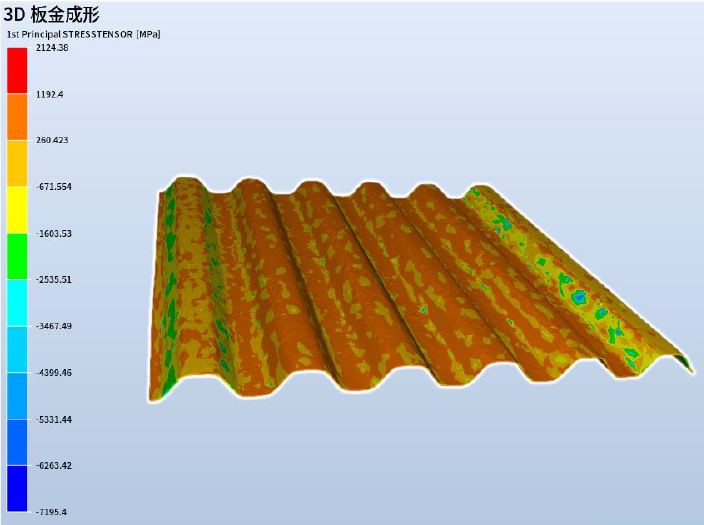The image size is (704, 525).
Task: Click legend band between -2535.51 and -3467.49
Action: (17, 303)
